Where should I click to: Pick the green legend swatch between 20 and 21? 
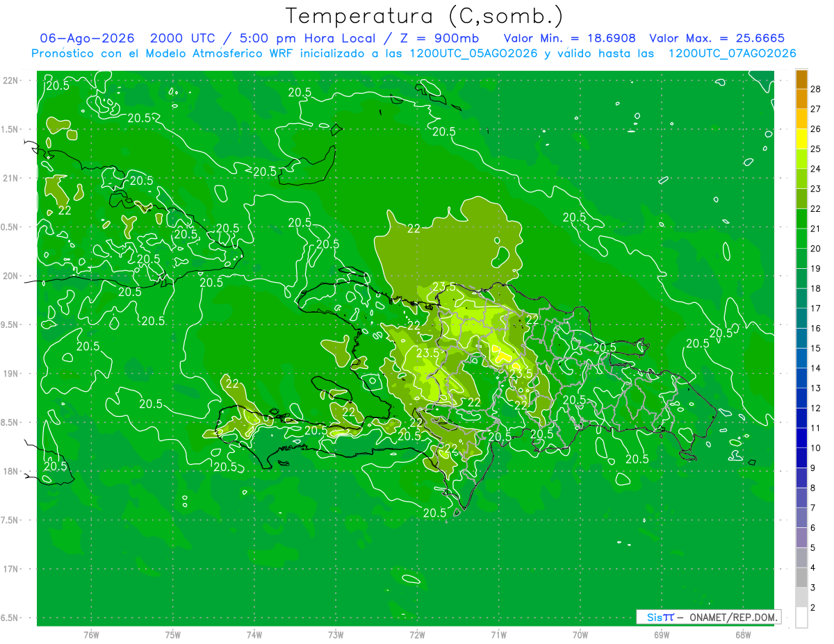[801, 238]
